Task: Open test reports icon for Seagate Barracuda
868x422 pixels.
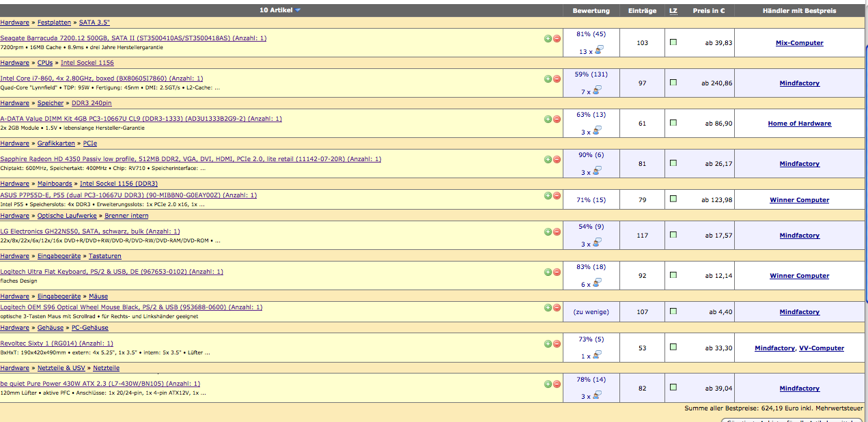Action: coord(598,50)
